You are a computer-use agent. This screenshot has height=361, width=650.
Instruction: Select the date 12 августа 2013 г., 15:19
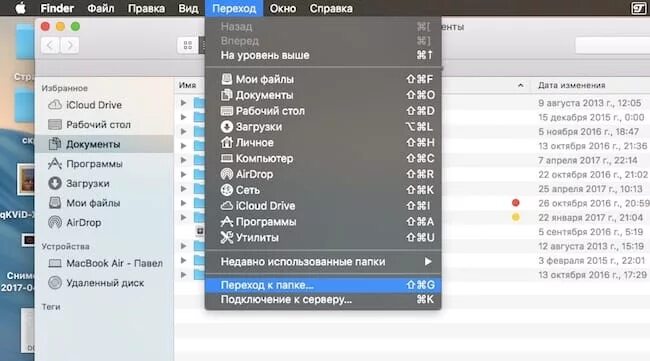click(x=591, y=246)
